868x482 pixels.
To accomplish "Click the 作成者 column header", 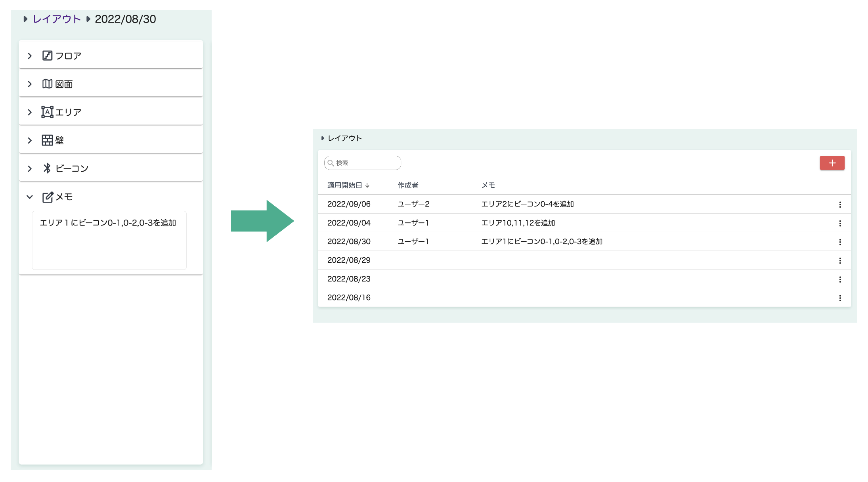I will pyautogui.click(x=408, y=185).
